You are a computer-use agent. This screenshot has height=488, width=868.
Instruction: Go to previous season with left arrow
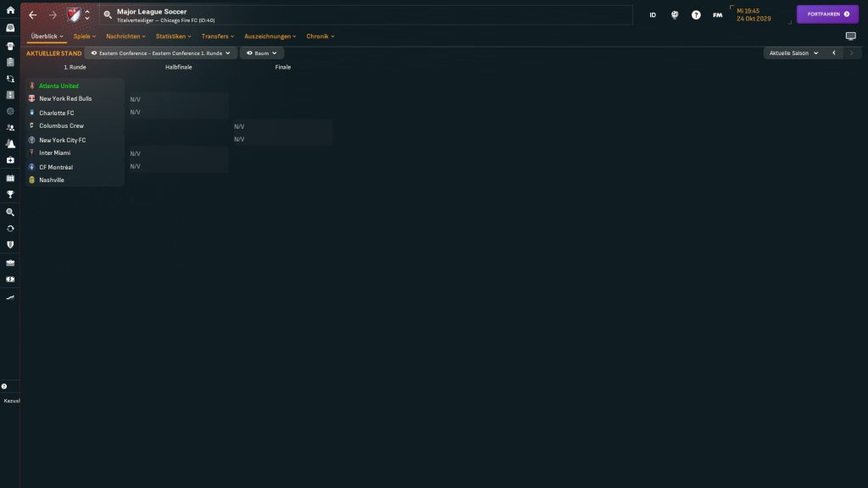click(x=833, y=53)
